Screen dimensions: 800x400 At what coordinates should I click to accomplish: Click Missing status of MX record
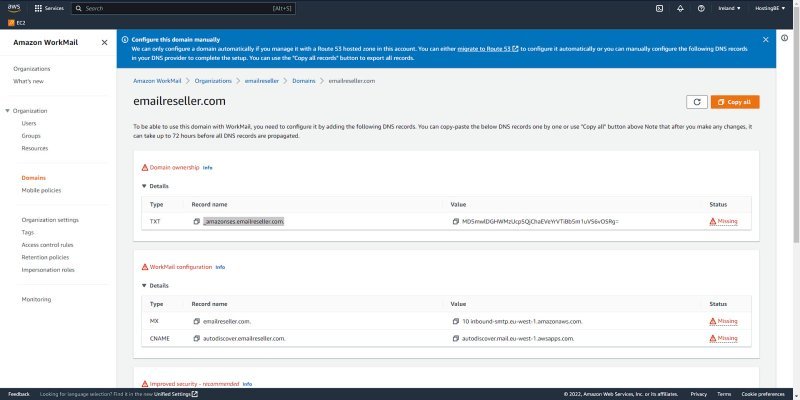tap(723, 321)
